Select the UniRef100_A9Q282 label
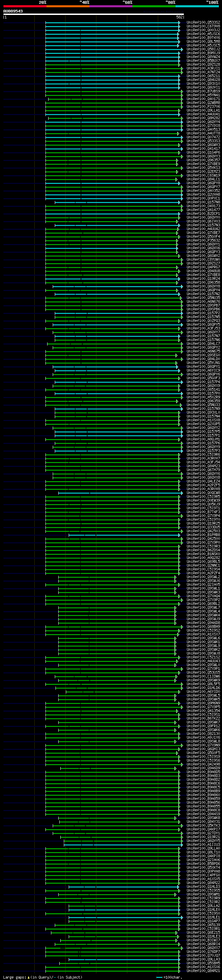This screenshot has height=980, width=222. click(x=203, y=558)
